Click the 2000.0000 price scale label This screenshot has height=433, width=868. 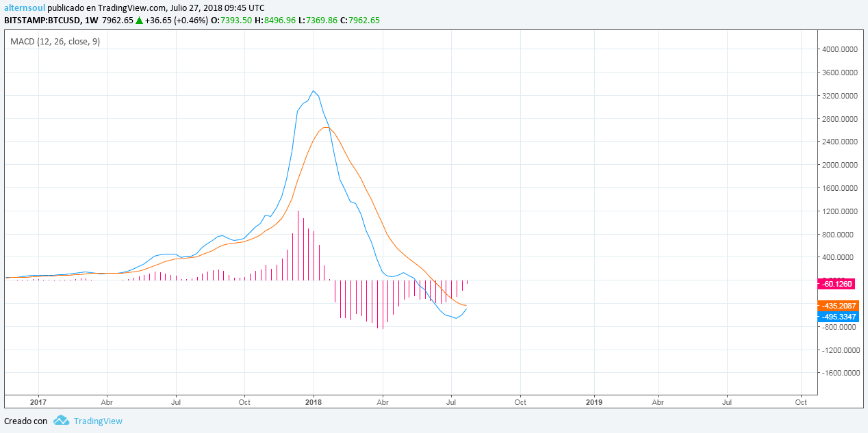(x=840, y=165)
